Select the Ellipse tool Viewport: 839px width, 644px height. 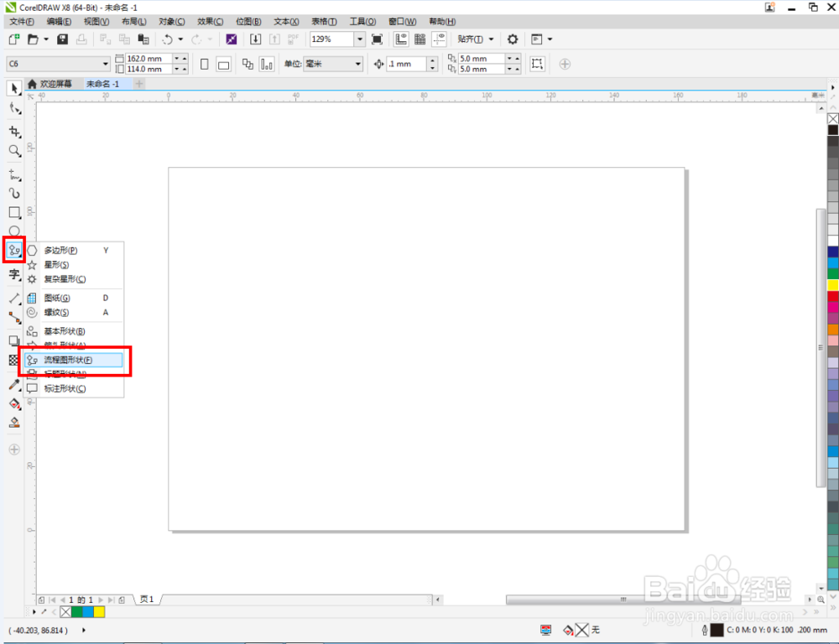pyautogui.click(x=14, y=231)
